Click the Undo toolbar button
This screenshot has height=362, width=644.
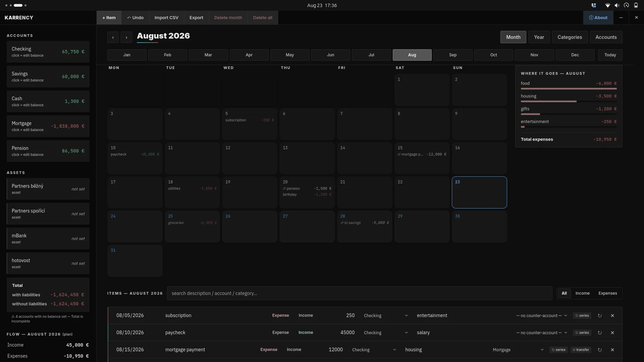click(x=135, y=18)
